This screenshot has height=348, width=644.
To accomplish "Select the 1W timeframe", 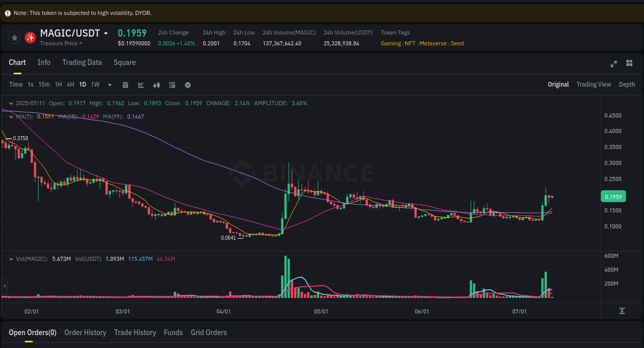I will (95, 85).
